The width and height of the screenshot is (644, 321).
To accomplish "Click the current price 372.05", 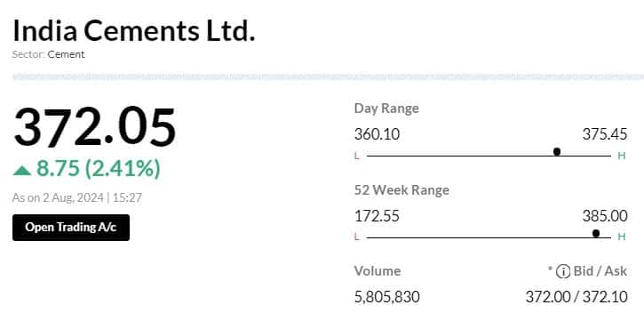I will point(95,126).
